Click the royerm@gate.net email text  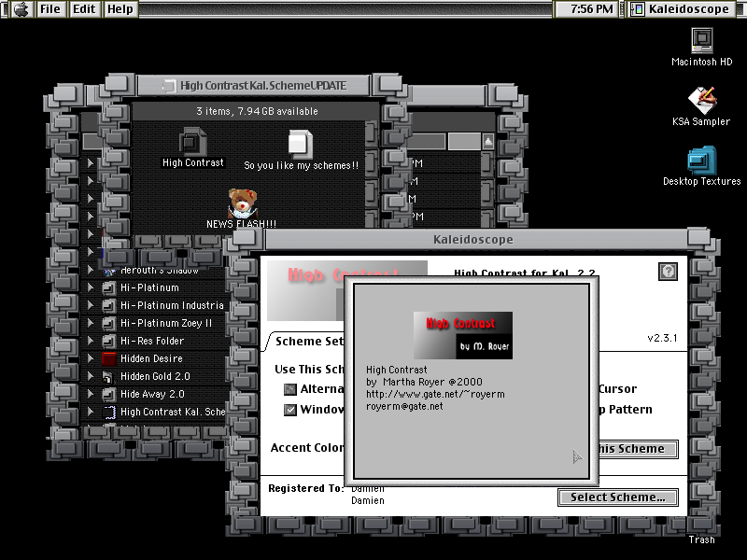pyautogui.click(x=404, y=406)
